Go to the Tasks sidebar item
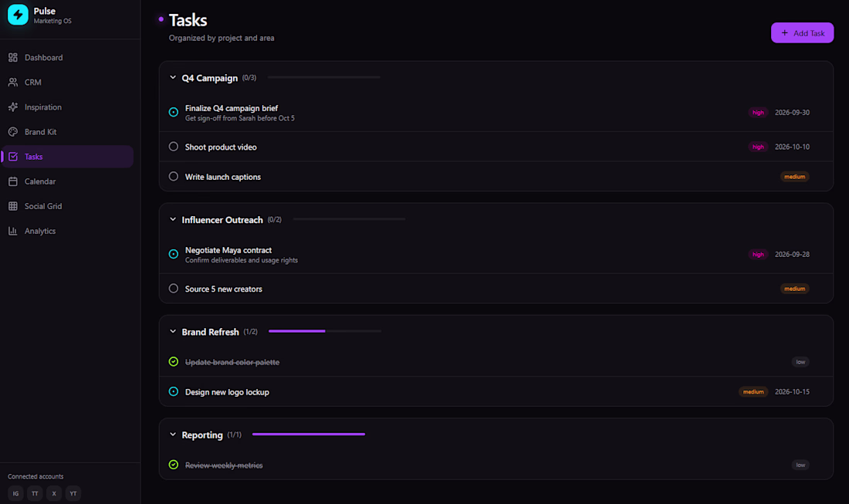 point(67,157)
